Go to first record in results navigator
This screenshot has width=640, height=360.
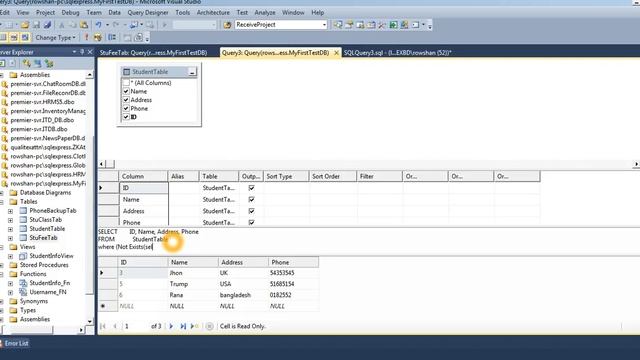pos(103,326)
